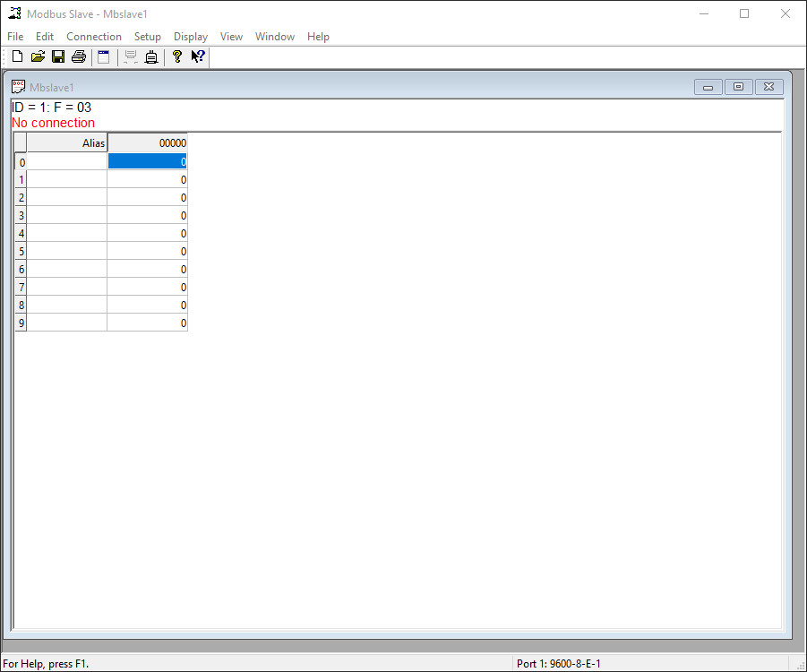Minimize the Mbslave1 child window
This screenshot has height=672, width=807.
(708, 87)
